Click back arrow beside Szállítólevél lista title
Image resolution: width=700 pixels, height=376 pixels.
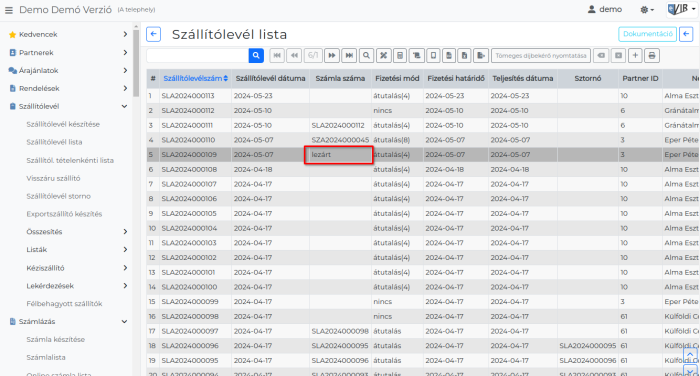pos(154,34)
